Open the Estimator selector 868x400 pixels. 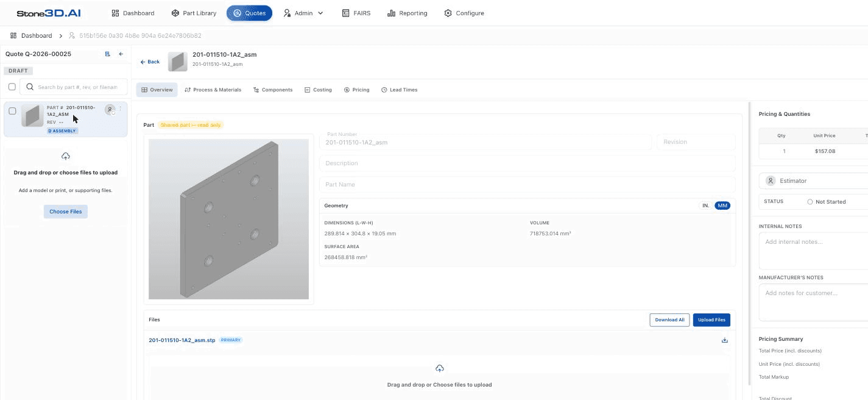pos(813,181)
